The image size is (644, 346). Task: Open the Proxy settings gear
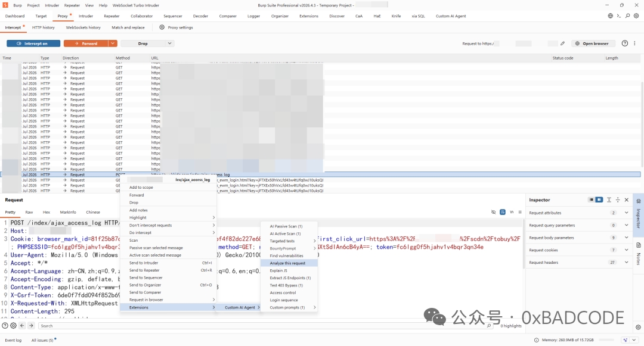tap(162, 27)
